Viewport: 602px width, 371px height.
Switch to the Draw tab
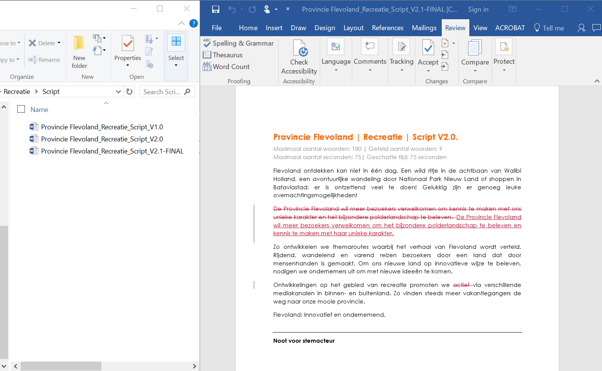(x=298, y=28)
